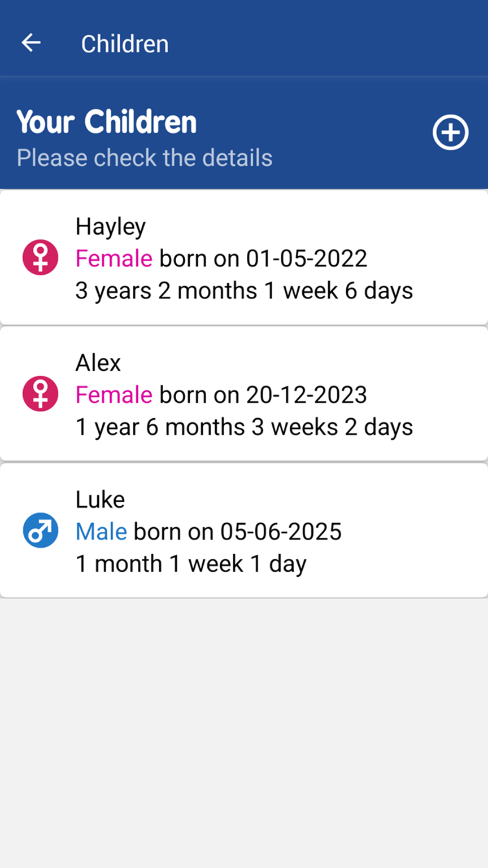The image size is (488, 868).
Task: Click the blue Male label for Luke
Action: point(101,532)
